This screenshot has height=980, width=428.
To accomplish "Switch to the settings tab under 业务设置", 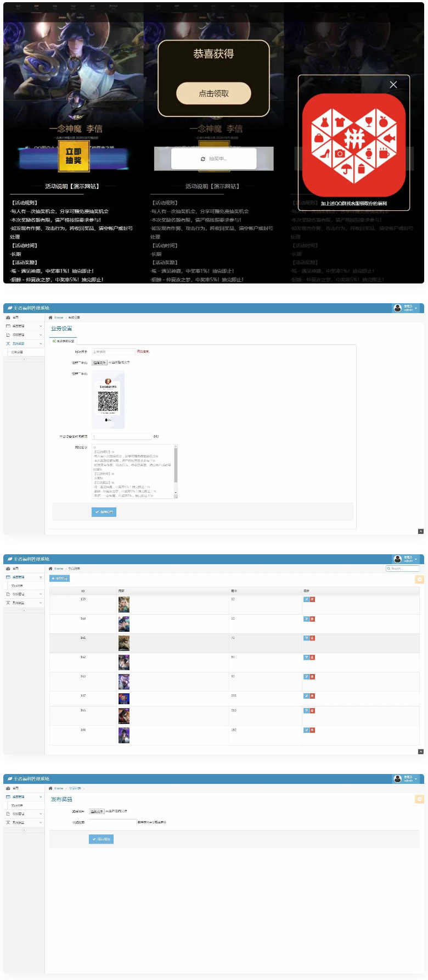I will [x=64, y=341].
